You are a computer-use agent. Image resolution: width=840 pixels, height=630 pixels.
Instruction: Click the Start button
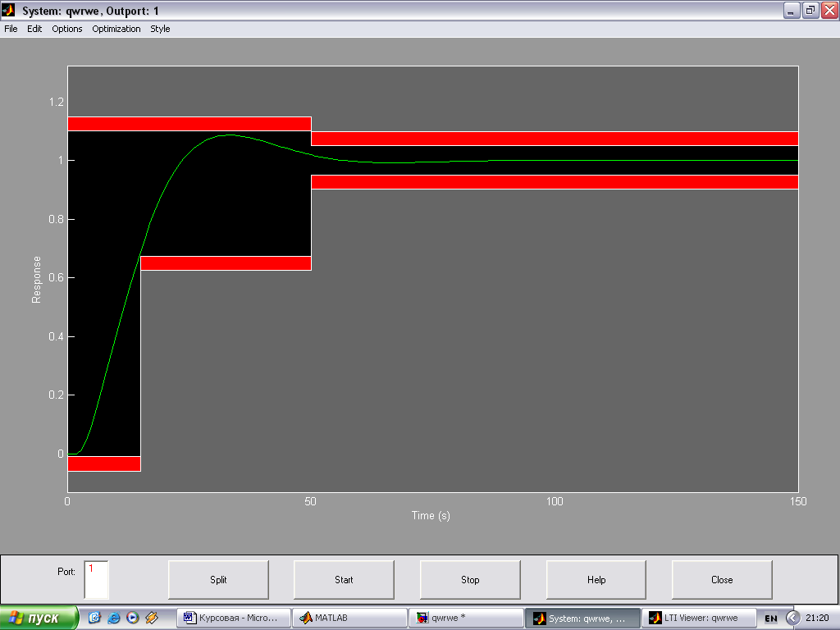pyautogui.click(x=344, y=580)
